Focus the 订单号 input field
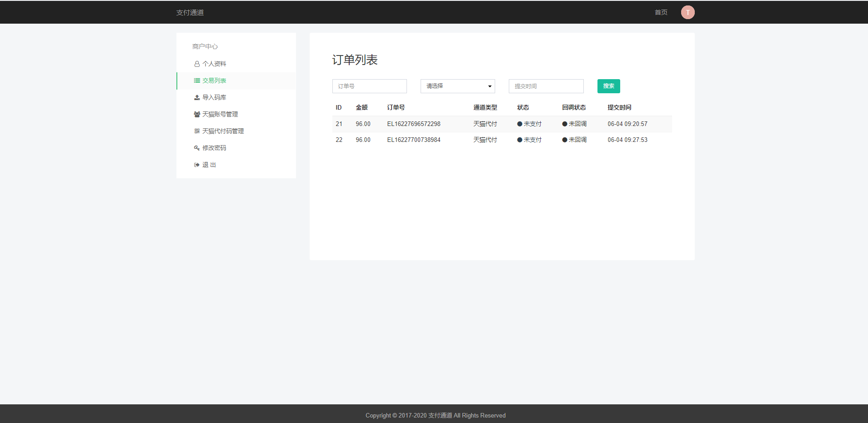This screenshot has height=423, width=868. [369, 86]
